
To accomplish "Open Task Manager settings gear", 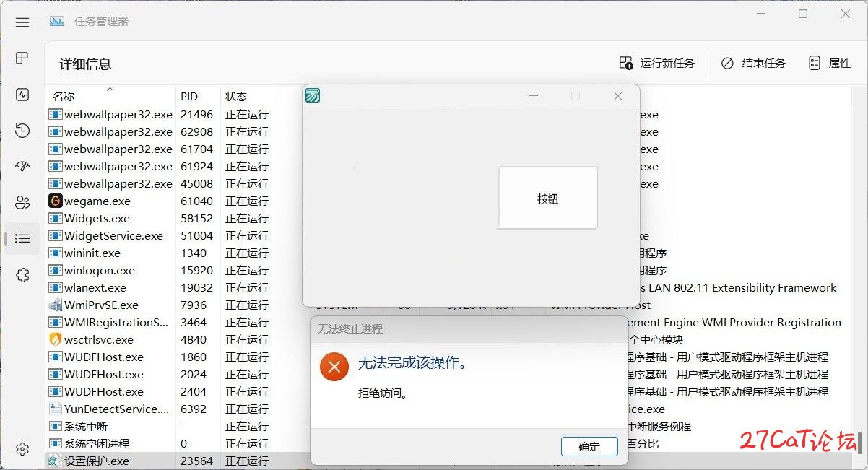I will coord(22,448).
